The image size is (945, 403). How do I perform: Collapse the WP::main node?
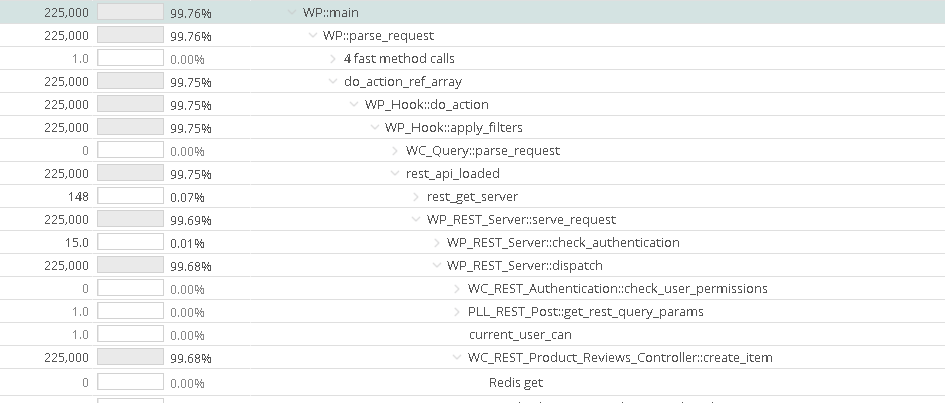[292, 12]
